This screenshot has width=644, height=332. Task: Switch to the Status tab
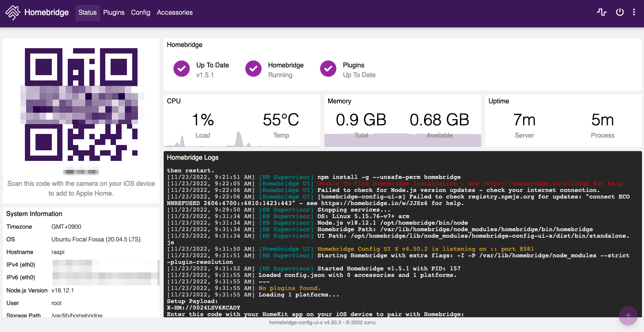tap(87, 13)
